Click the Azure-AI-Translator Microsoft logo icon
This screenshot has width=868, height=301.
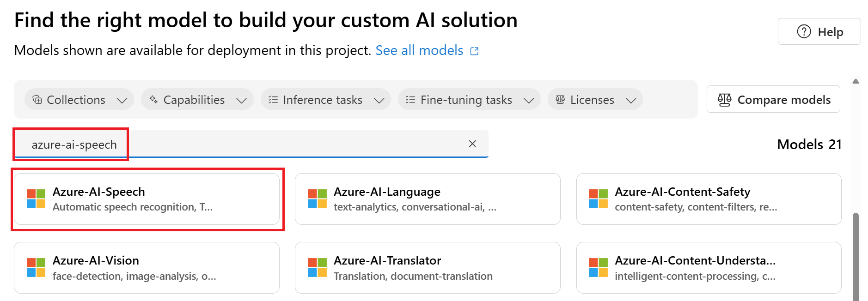pyautogui.click(x=317, y=268)
